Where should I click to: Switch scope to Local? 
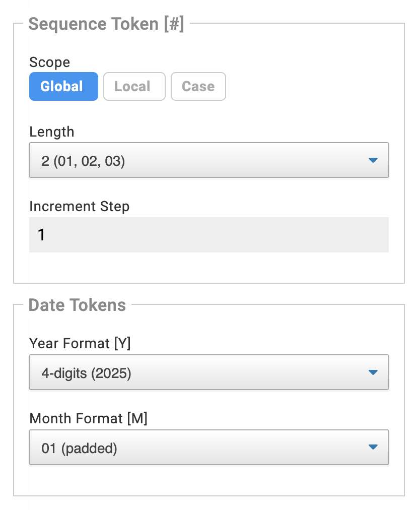pos(134,87)
